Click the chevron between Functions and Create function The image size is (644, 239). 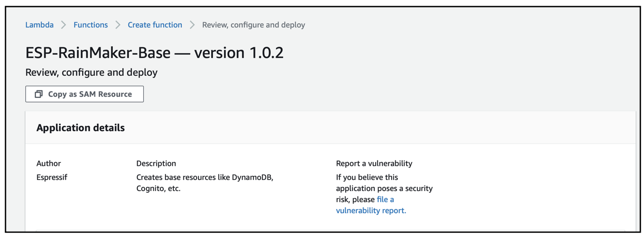(x=118, y=25)
